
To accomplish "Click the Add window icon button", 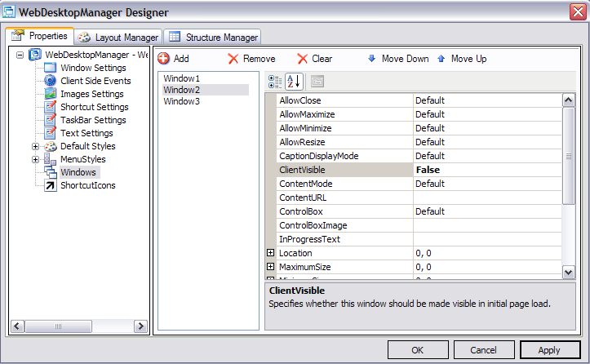I will coord(164,59).
